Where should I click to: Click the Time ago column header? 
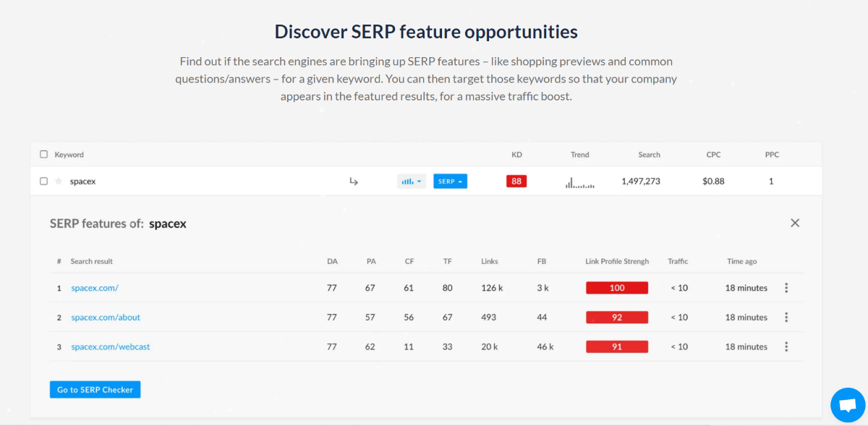(742, 261)
